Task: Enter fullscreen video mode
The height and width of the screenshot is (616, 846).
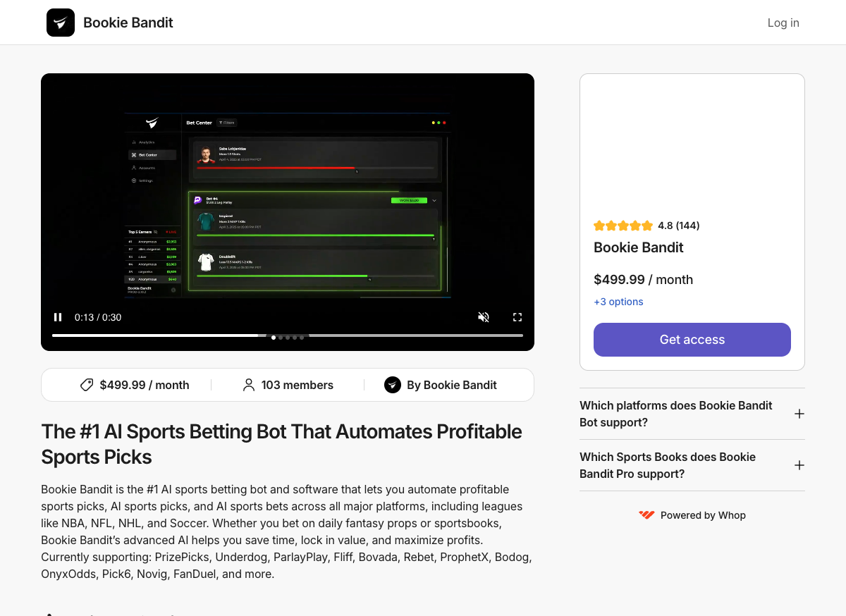Action: click(x=517, y=317)
